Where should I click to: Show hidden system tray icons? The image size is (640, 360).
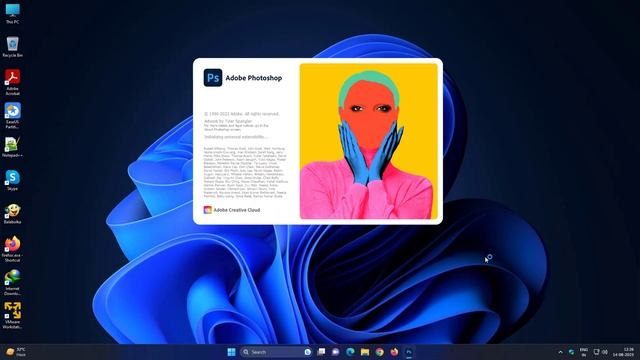[x=560, y=352]
